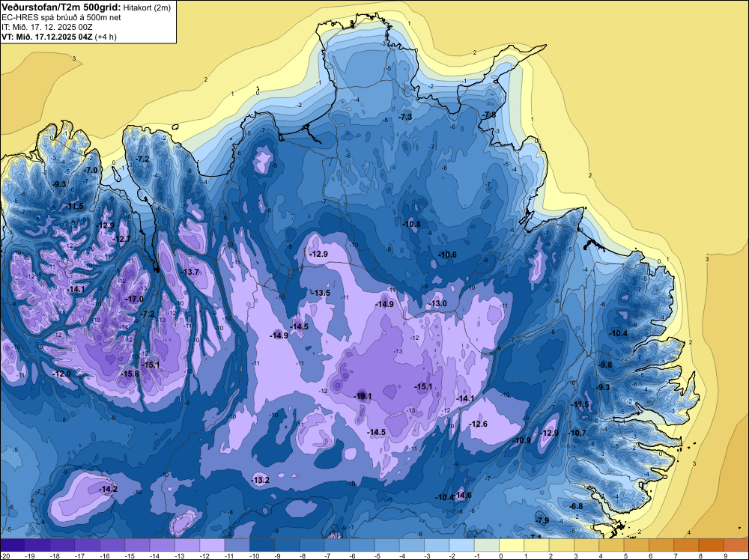Click the -13.5 temperature label
Viewport: 749px width, 560px height.
pyautogui.click(x=321, y=293)
